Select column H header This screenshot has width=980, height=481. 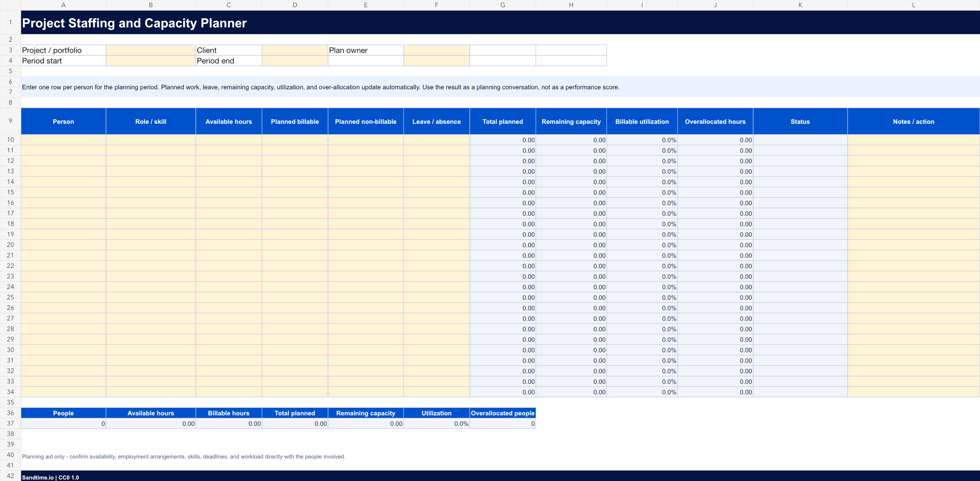point(571,5)
